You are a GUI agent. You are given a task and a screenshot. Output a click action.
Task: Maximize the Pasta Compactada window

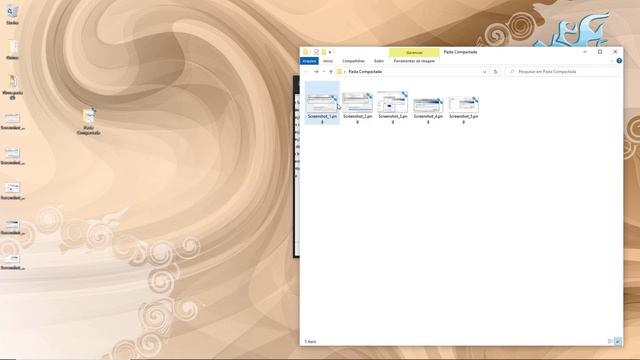600,52
